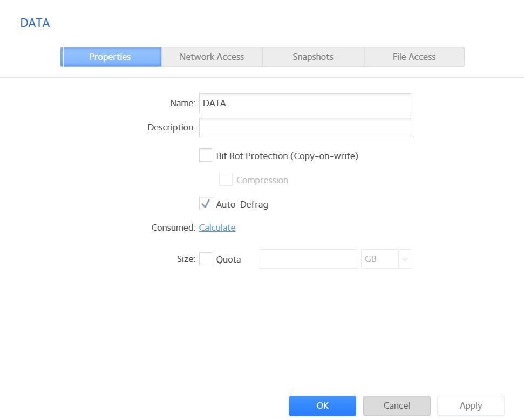Focus the quota size input box
524x420 pixels.
point(308,259)
